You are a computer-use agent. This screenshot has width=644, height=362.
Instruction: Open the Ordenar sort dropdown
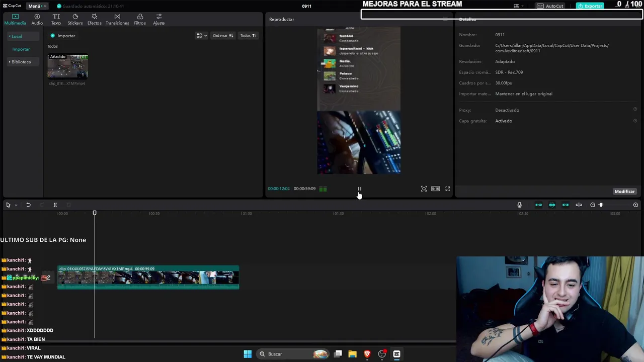point(222,36)
